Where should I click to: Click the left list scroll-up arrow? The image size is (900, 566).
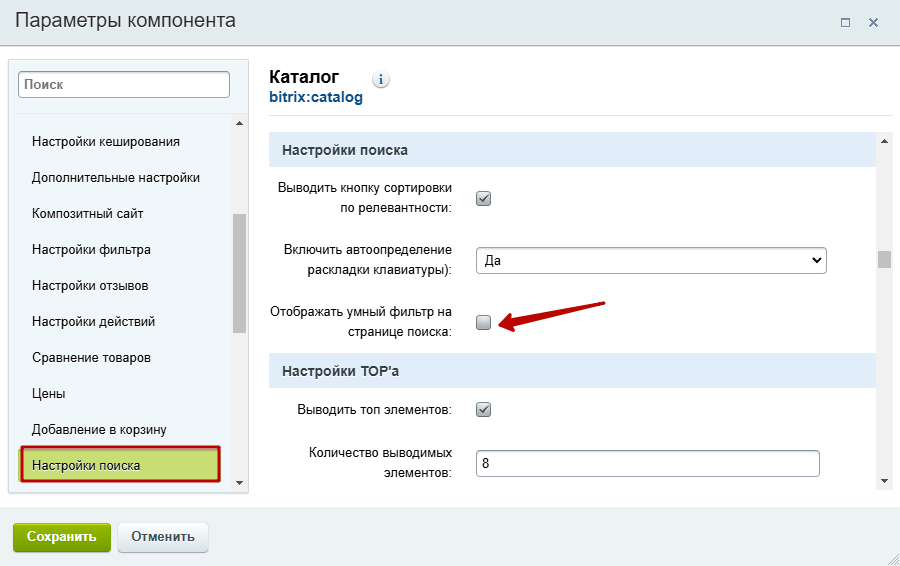[x=239, y=123]
